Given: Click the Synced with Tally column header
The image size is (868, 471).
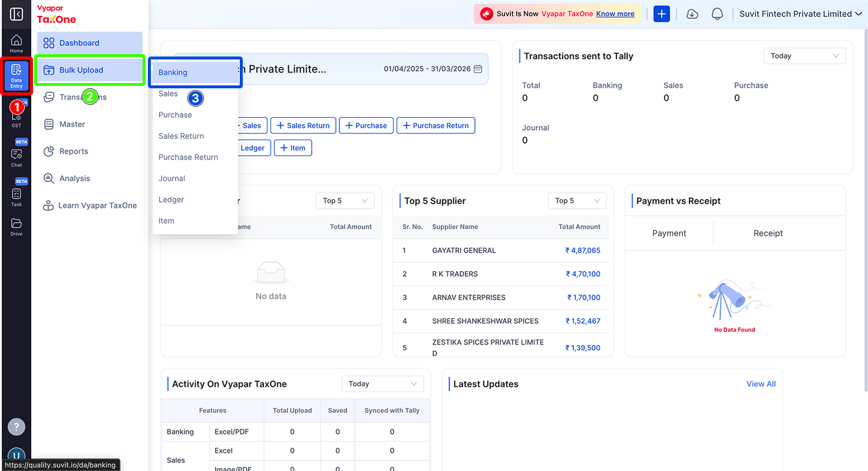Looking at the screenshot, I should [392, 410].
